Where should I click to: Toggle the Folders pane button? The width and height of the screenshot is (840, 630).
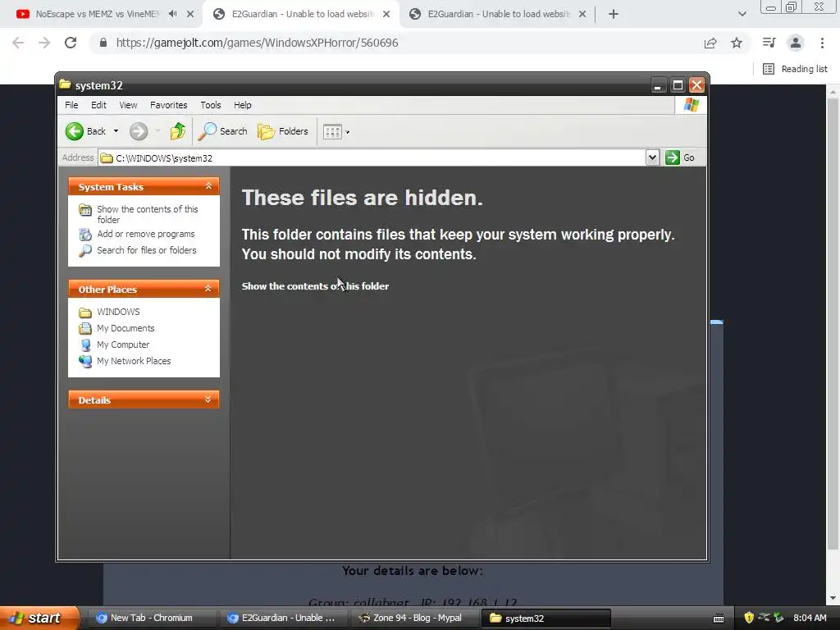click(283, 131)
